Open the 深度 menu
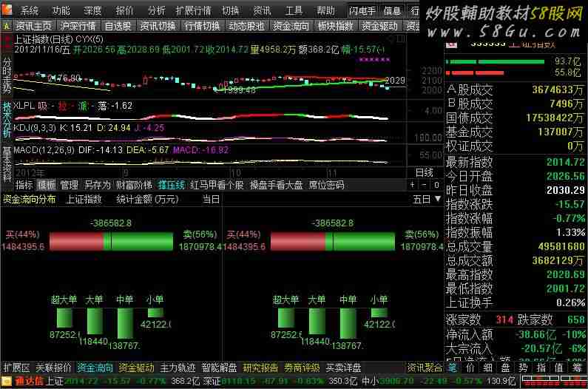 point(92,11)
